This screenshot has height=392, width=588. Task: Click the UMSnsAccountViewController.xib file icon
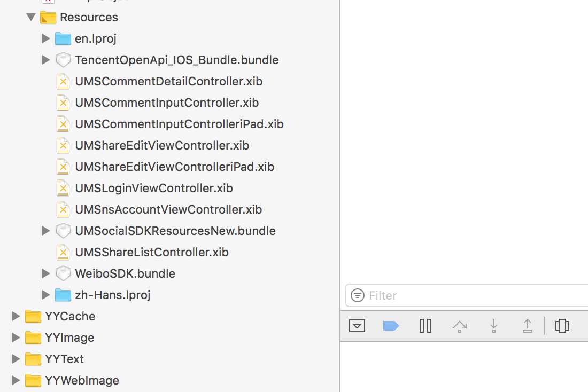pos(63,209)
